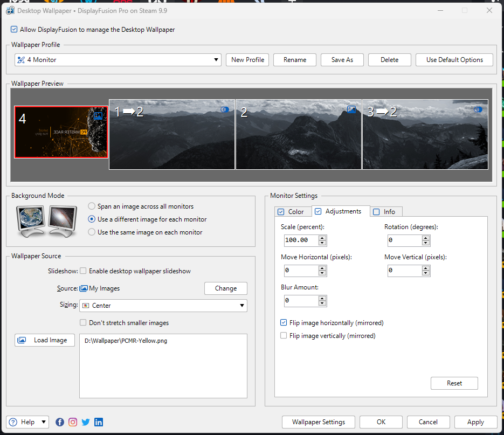504x435 pixels.
Task: Click the Load Image button
Action: [45, 340]
